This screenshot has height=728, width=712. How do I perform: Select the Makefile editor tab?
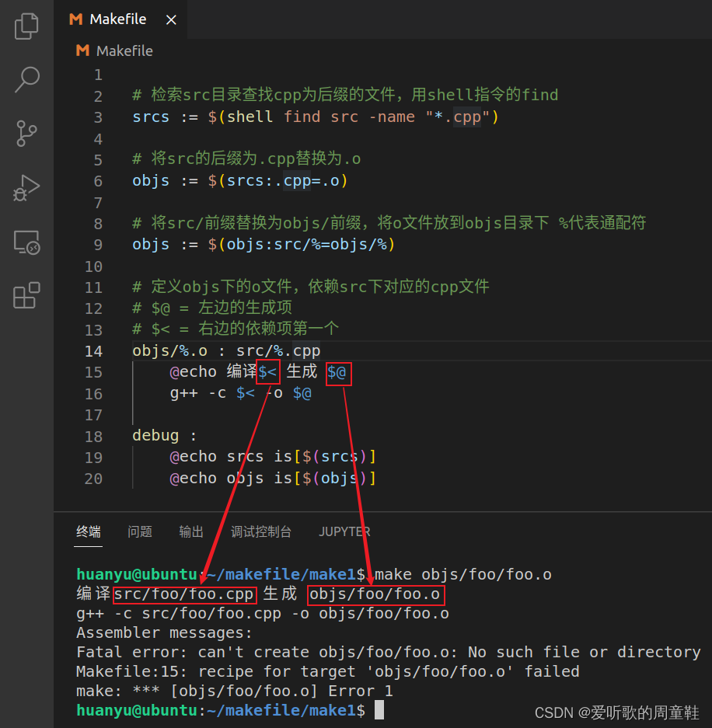120,19
